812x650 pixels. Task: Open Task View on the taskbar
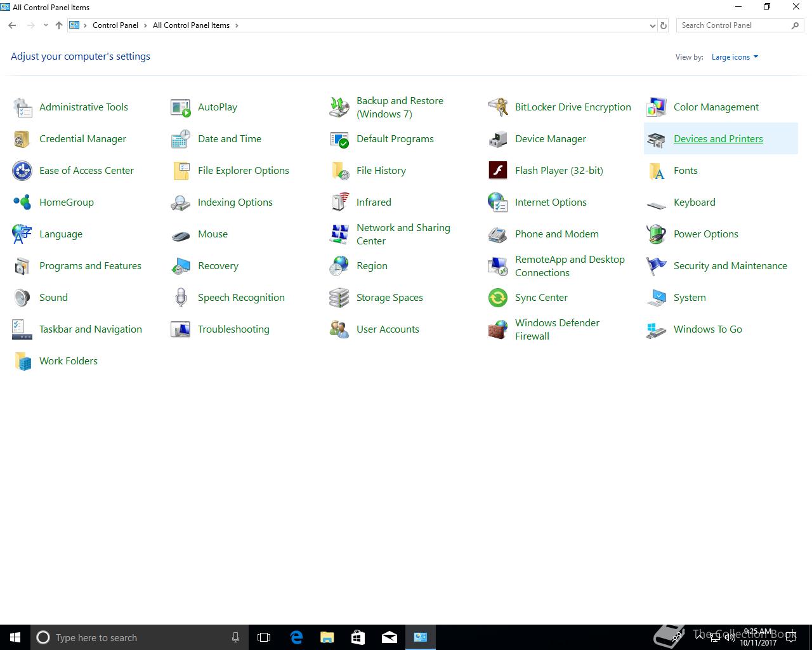[264, 637]
